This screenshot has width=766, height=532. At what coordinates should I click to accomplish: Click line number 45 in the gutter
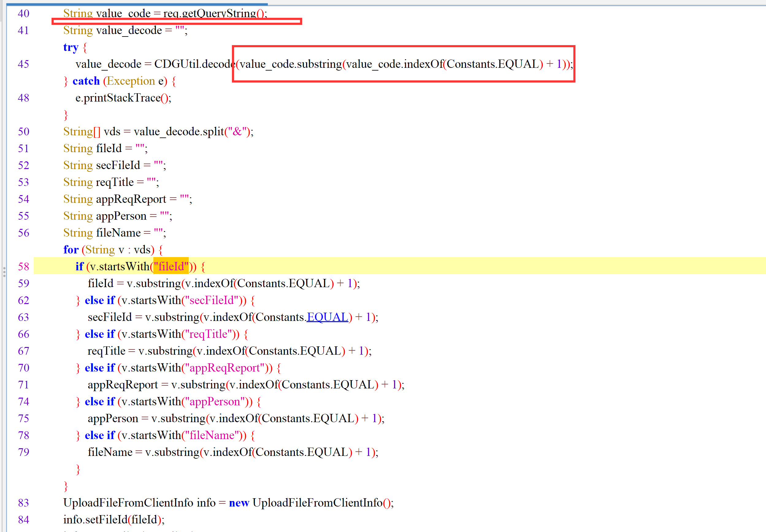(24, 64)
